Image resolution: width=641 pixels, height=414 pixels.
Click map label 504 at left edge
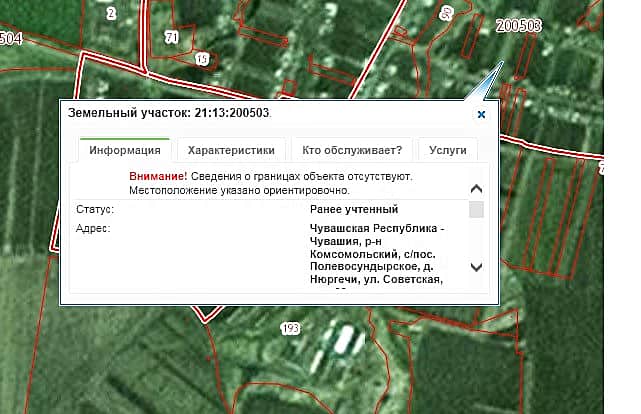coord(11,39)
